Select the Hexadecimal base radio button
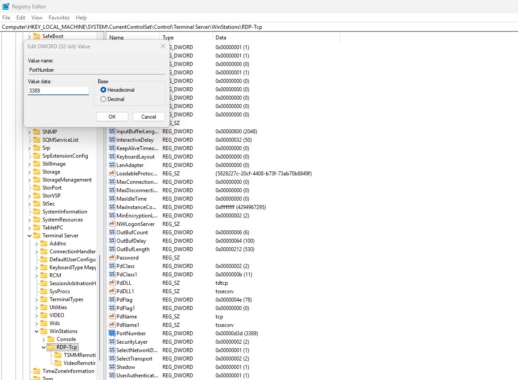Viewport: 518px width, 380px height. 103,90
